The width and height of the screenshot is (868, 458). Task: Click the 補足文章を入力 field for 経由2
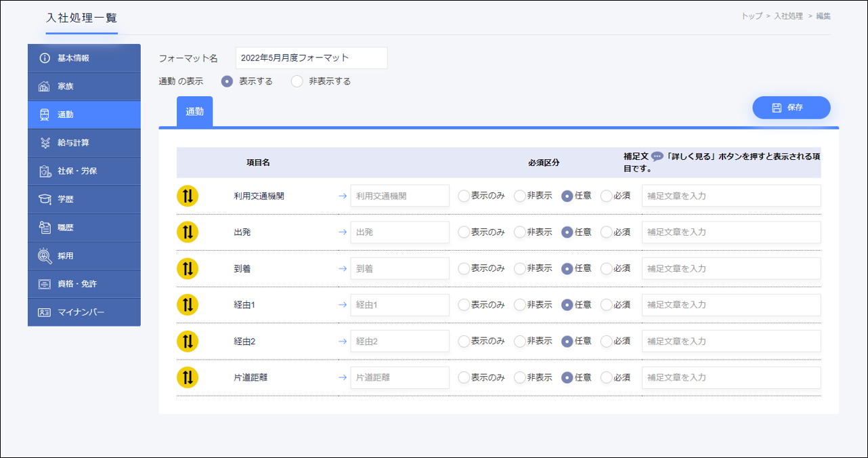tap(731, 341)
